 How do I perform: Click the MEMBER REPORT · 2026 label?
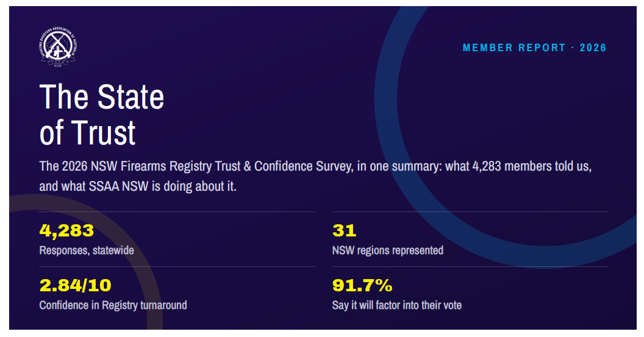(534, 48)
